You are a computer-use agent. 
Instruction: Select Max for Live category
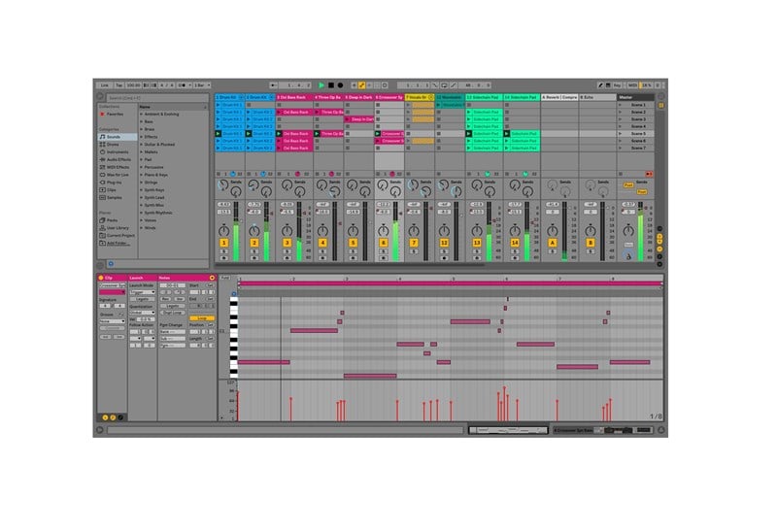tap(118, 175)
